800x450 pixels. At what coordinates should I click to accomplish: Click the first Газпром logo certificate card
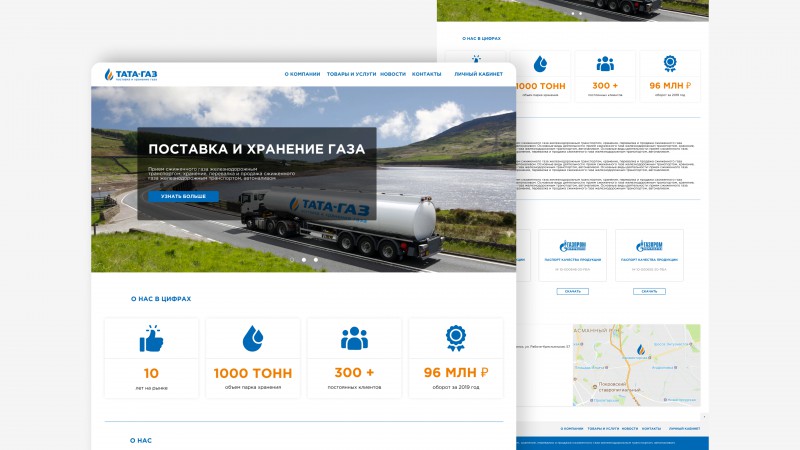coord(572,255)
